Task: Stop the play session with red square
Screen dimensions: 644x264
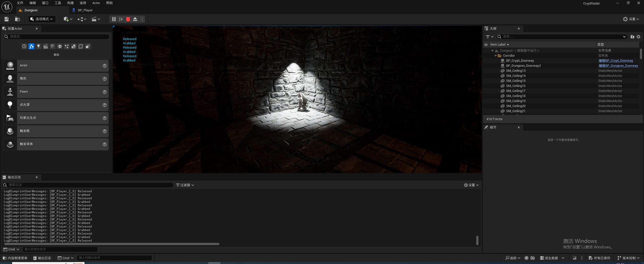Action: (128, 19)
